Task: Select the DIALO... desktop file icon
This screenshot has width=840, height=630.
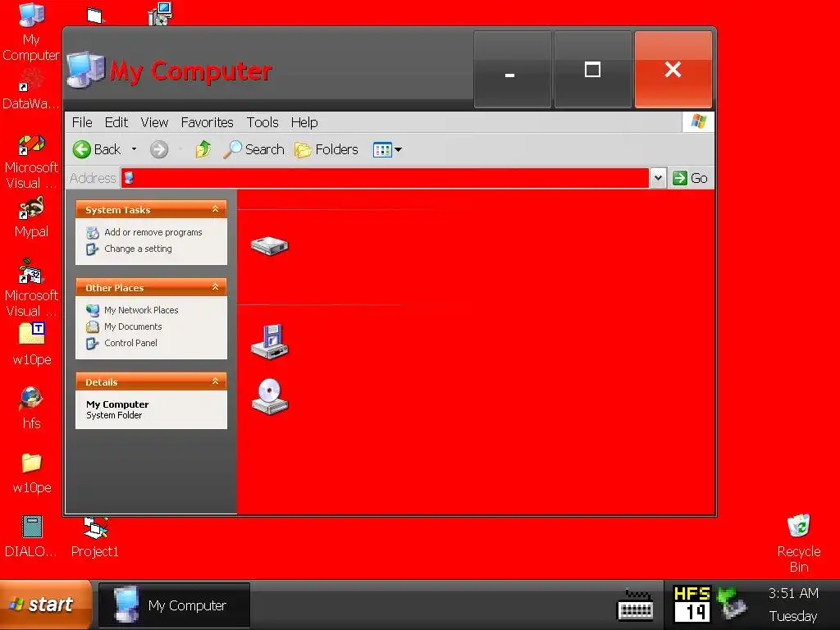Action: 31,536
